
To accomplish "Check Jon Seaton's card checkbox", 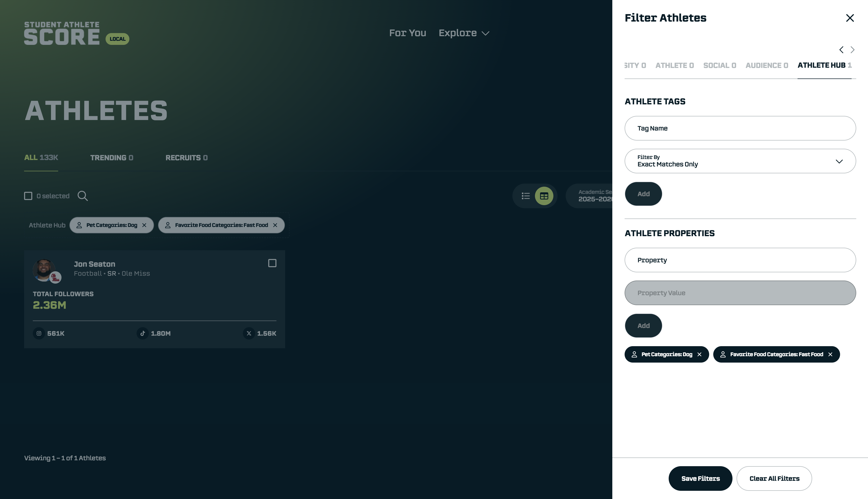I will [x=272, y=263].
